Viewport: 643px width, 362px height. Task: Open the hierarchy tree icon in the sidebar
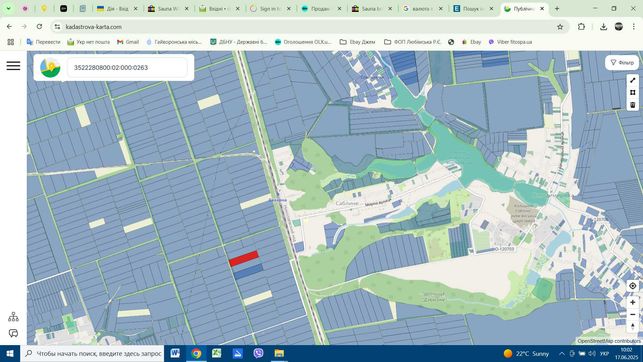pos(13,316)
